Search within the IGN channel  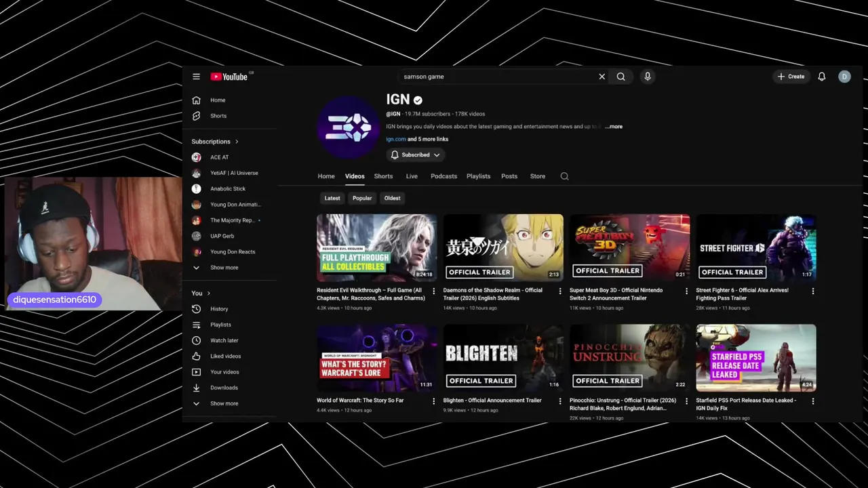pyautogui.click(x=564, y=176)
